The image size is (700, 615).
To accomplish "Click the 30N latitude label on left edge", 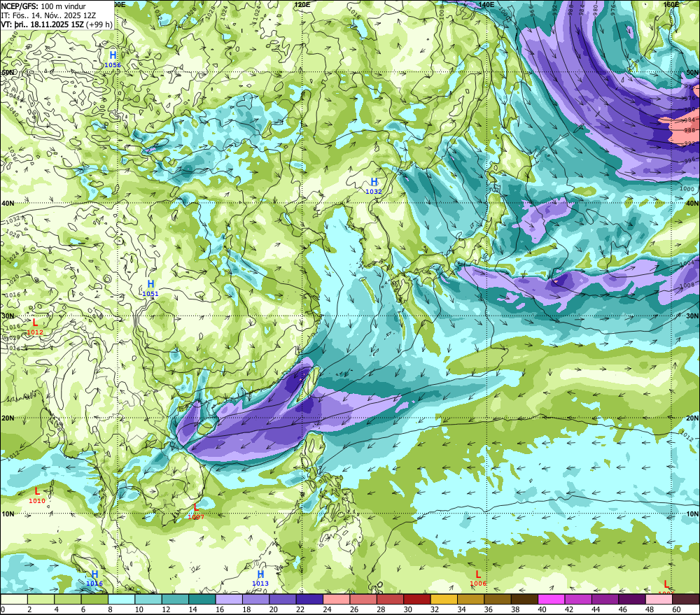I will click(8, 316).
